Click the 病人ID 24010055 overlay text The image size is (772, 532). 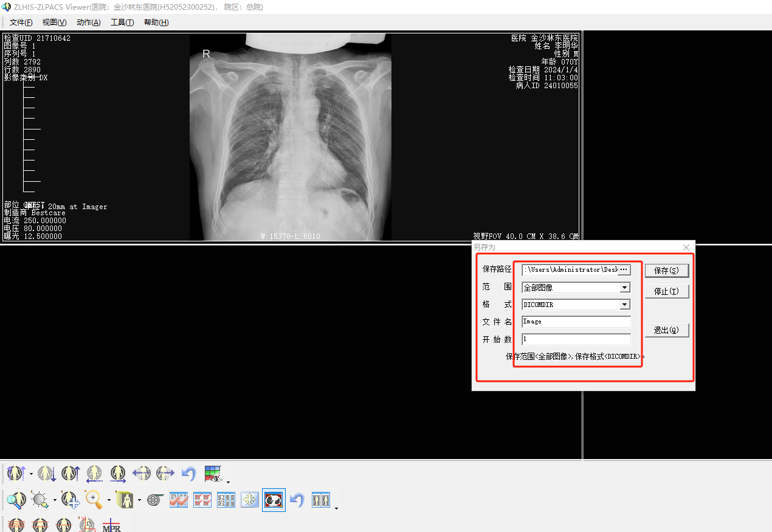547,86
